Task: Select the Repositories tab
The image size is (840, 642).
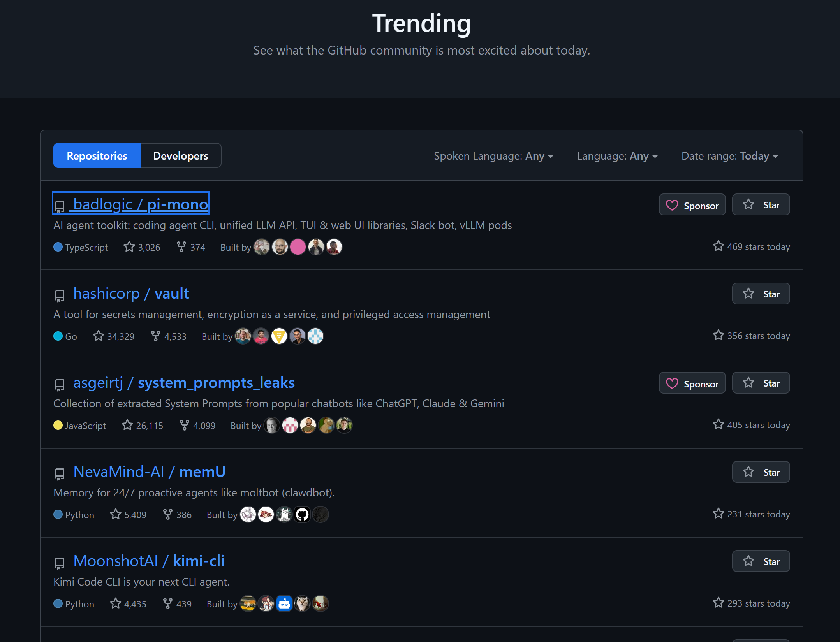Action: pyautogui.click(x=97, y=156)
